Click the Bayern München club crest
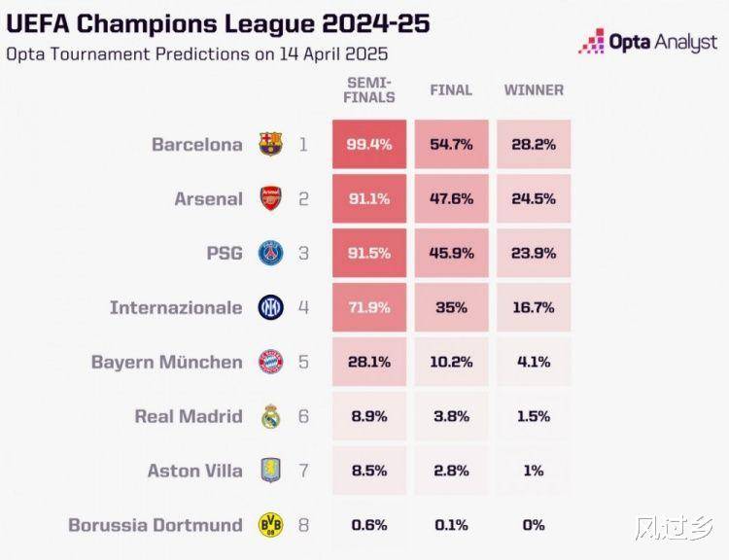 point(270,363)
